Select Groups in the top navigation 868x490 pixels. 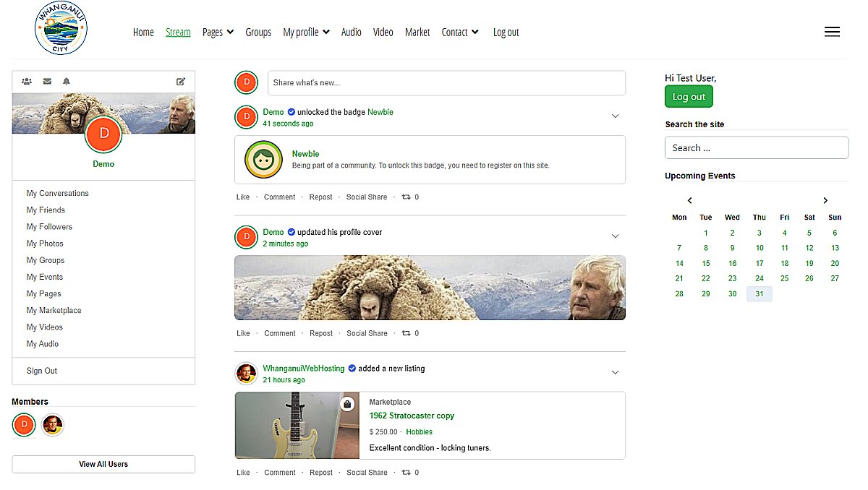click(x=258, y=32)
